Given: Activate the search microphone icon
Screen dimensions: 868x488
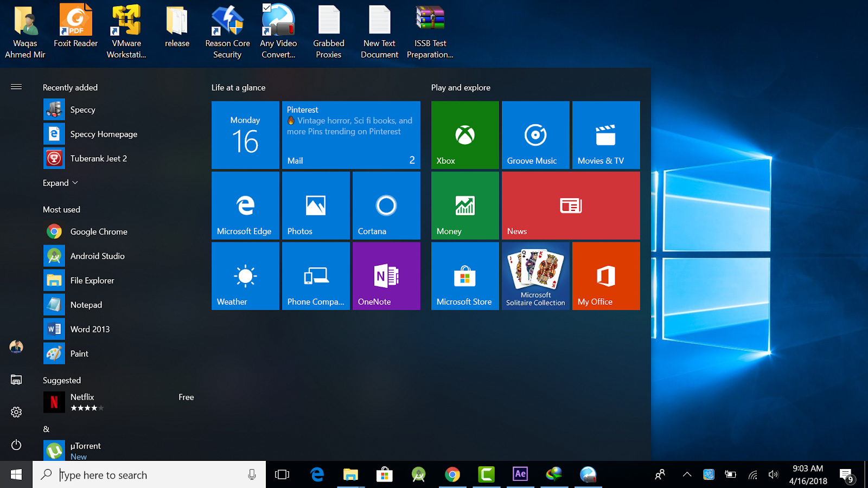Looking at the screenshot, I should [x=252, y=474].
